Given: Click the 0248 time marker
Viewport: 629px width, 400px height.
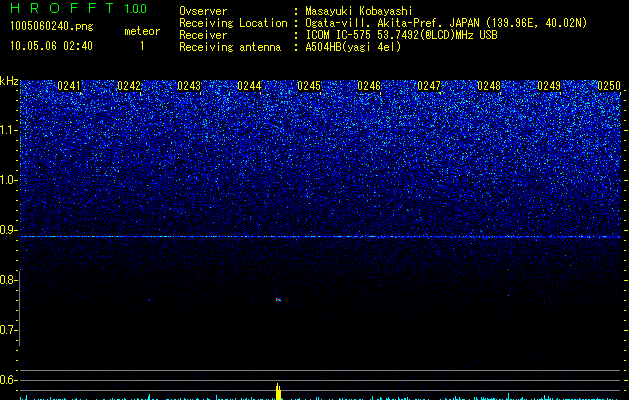Looking at the screenshot, I should tap(489, 86).
